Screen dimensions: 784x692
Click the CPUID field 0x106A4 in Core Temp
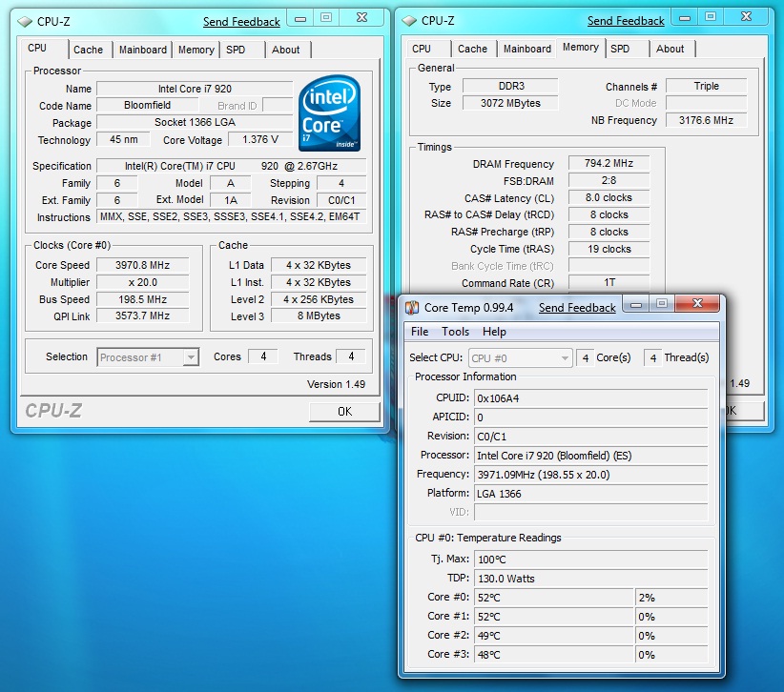point(591,398)
